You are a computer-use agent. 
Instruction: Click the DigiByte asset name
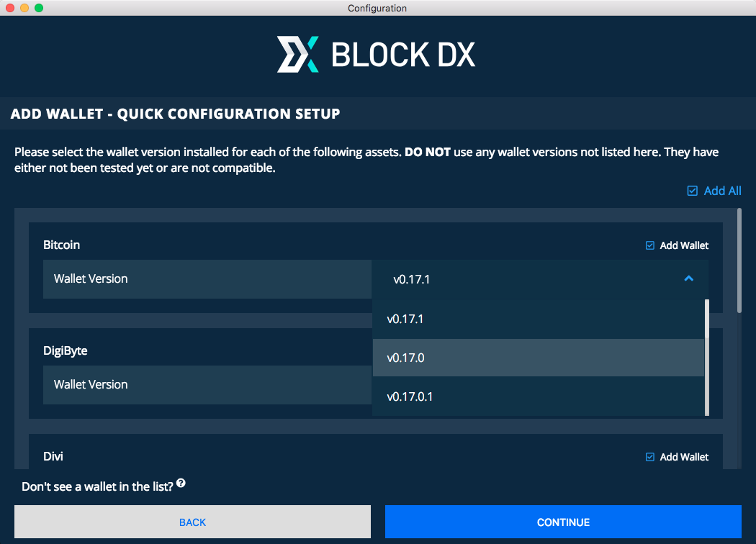click(65, 350)
